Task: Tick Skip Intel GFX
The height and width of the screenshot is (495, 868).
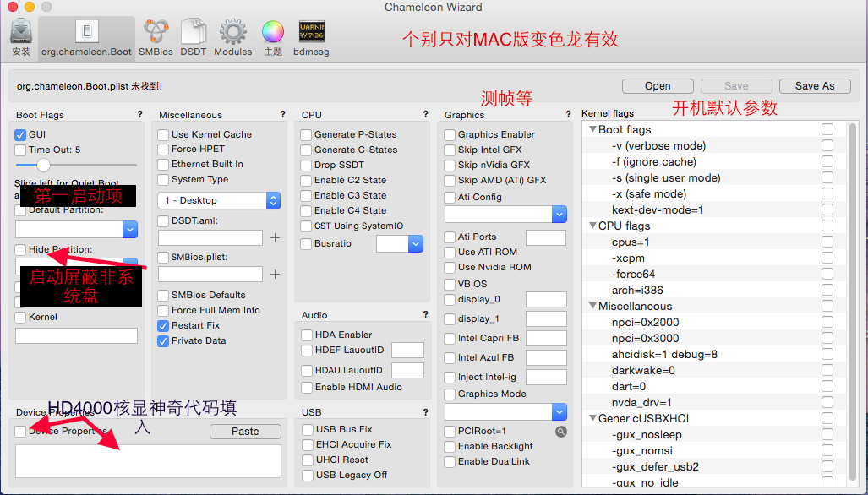Action: pyautogui.click(x=450, y=150)
